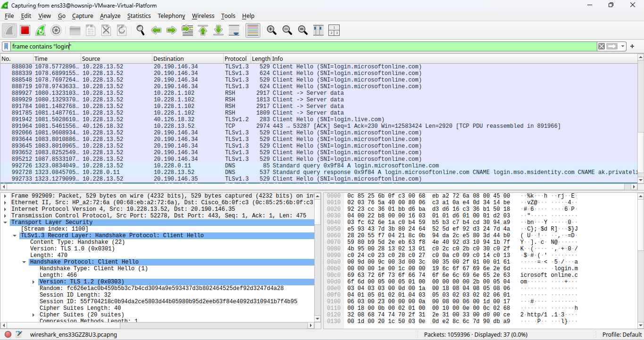Expand the Internet Protocol Version 4 row
The height and width of the screenshot is (340, 644).
pyautogui.click(x=5, y=209)
